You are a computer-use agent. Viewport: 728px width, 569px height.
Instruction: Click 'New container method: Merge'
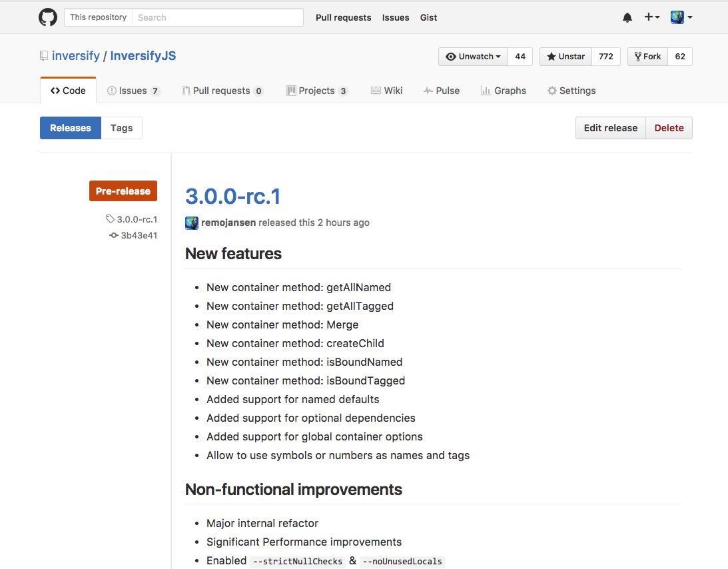coord(282,324)
